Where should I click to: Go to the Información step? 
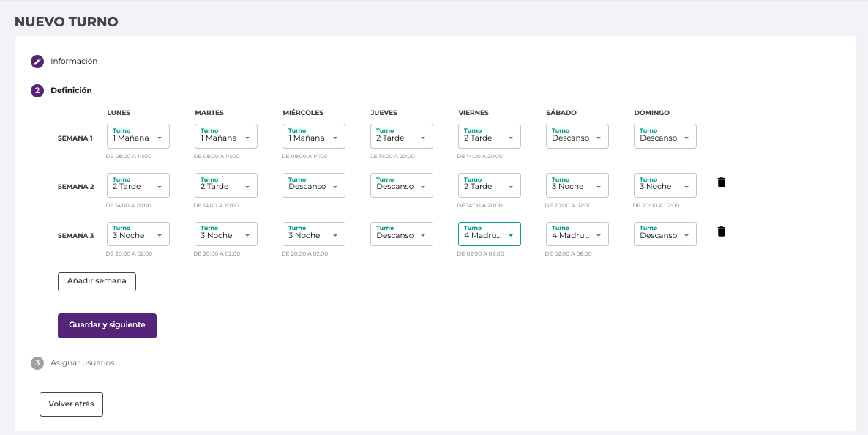tap(74, 62)
